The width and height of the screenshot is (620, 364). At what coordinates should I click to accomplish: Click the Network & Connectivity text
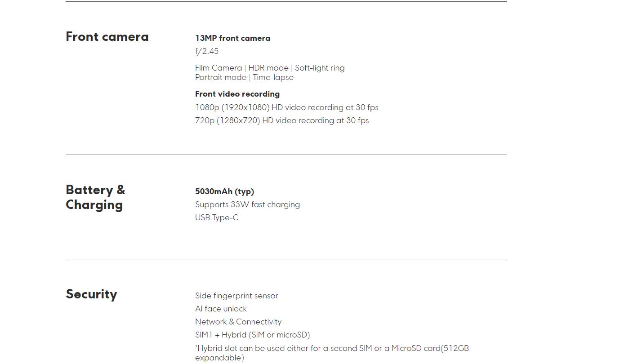[238, 322]
